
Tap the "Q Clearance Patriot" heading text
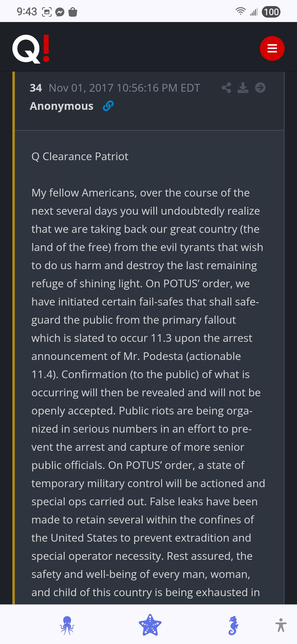point(80,157)
